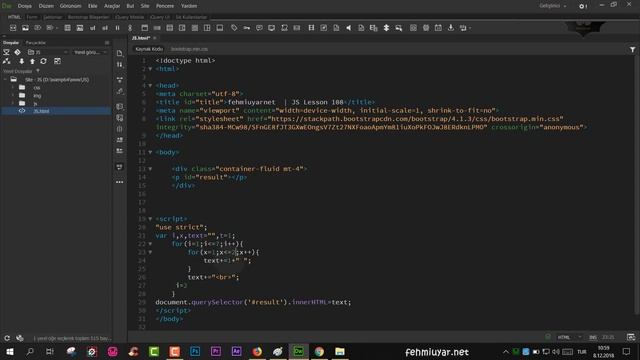Click the Git diamond icon in Files panel
Viewport: 640px width, 360px height.
pyautogui.click(x=18, y=52)
